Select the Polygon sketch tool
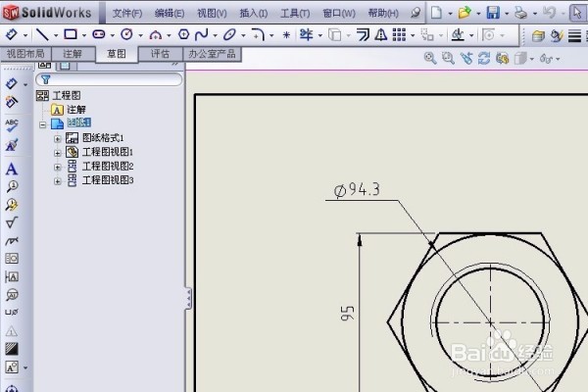This screenshot has width=588, height=392. (x=184, y=34)
